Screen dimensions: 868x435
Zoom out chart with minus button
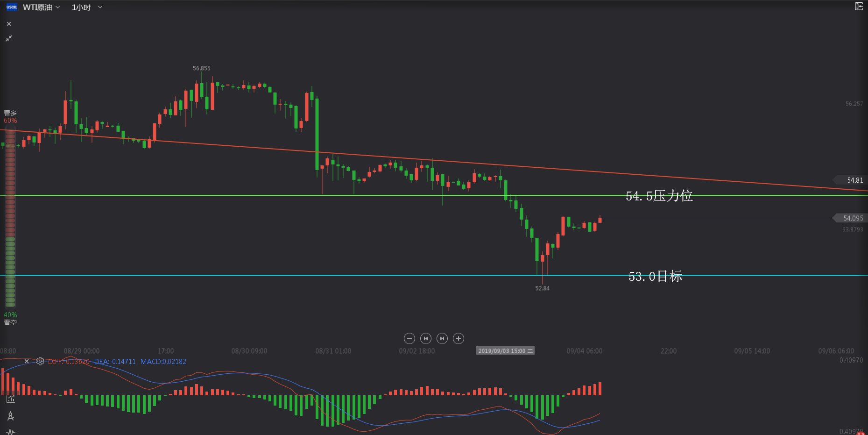409,338
